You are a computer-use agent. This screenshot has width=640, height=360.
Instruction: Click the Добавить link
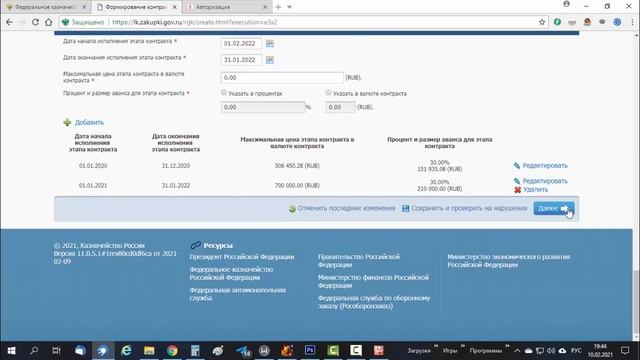tap(89, 122)
